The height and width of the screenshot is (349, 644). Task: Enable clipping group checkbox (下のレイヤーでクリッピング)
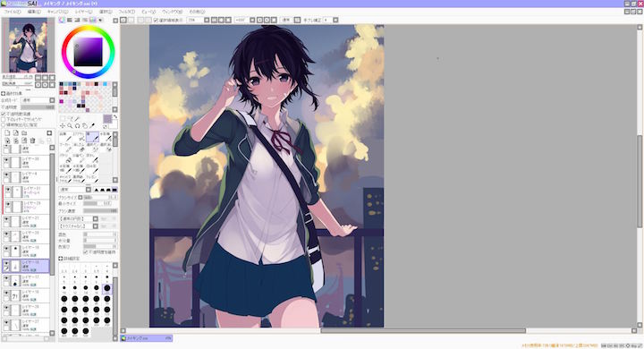4,119
